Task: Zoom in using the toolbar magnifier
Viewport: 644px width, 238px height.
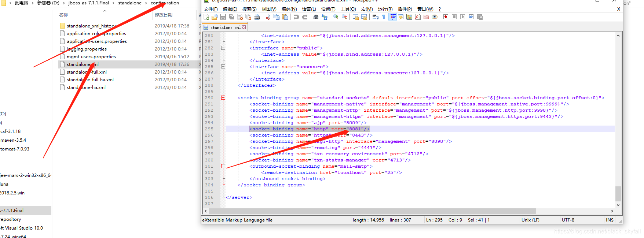Action: coord(336,17)
